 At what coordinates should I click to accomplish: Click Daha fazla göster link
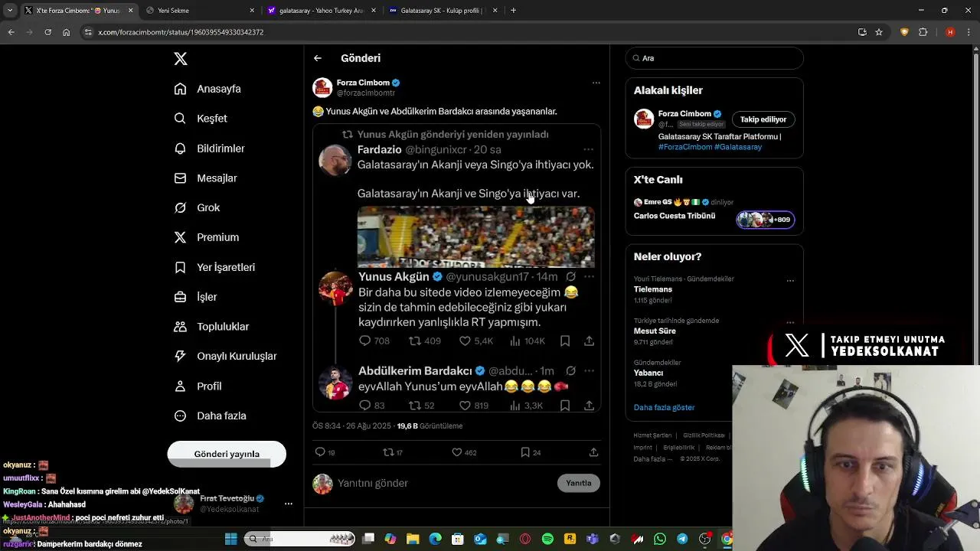(x=665, y=407)
